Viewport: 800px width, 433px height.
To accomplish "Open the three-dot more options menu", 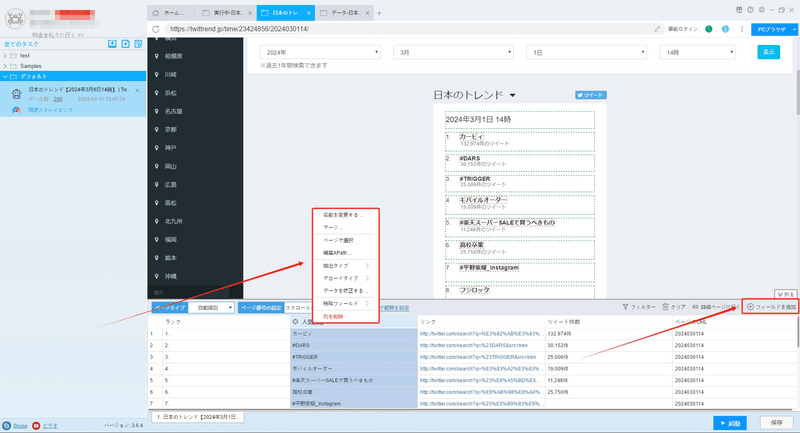I will pyautogui.click(x=742, y=29).
